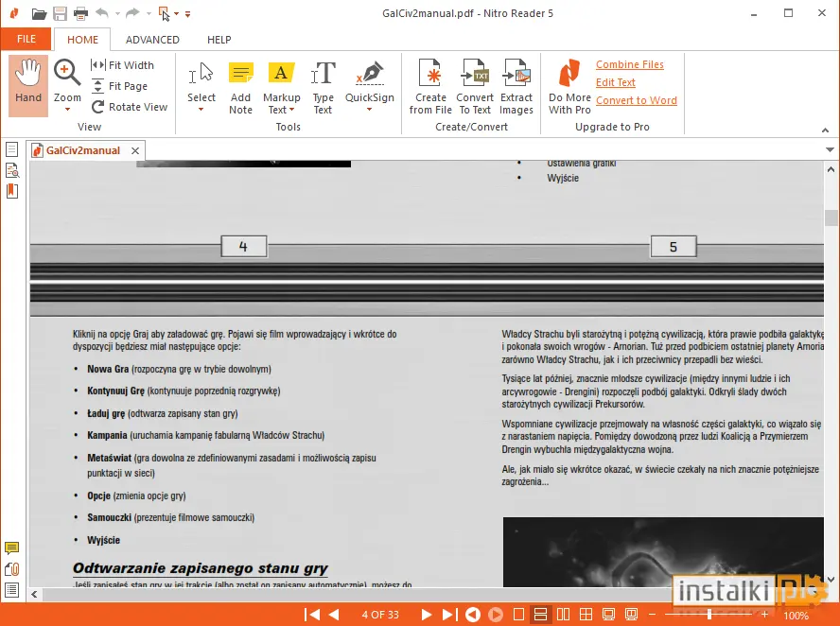Expand the Redo history dropdown
Image resolution: width=840 pixels, height=626 pixels.
149,14
